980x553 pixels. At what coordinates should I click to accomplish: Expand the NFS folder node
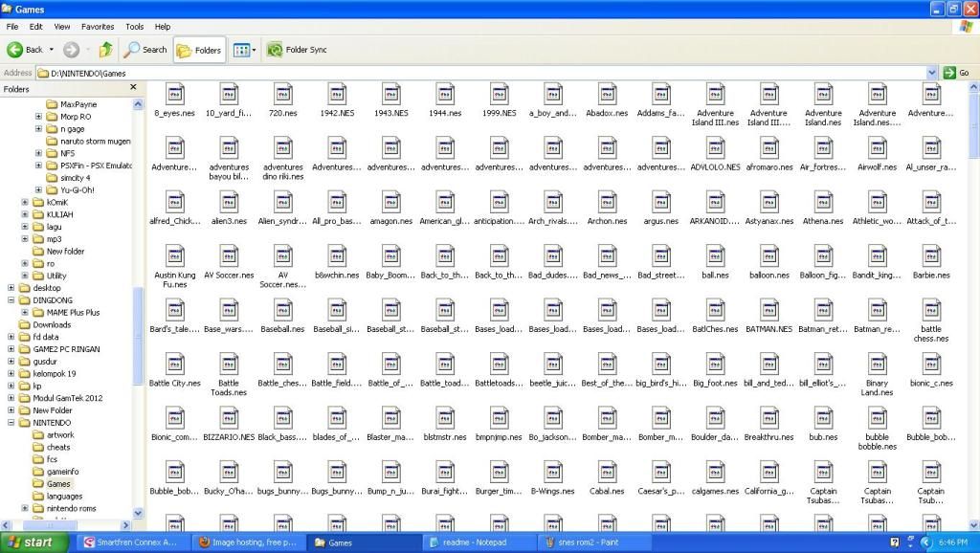point(38,153)
